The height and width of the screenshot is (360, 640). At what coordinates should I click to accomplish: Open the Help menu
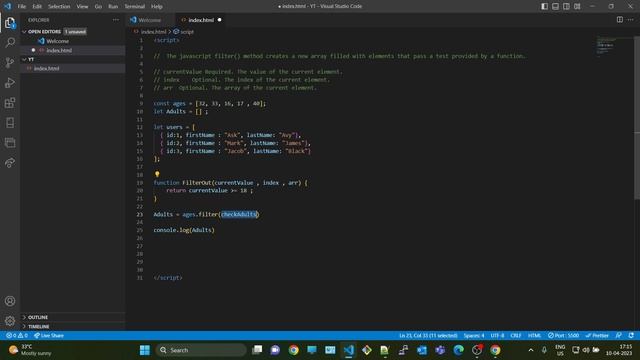(x=157, y=7)
